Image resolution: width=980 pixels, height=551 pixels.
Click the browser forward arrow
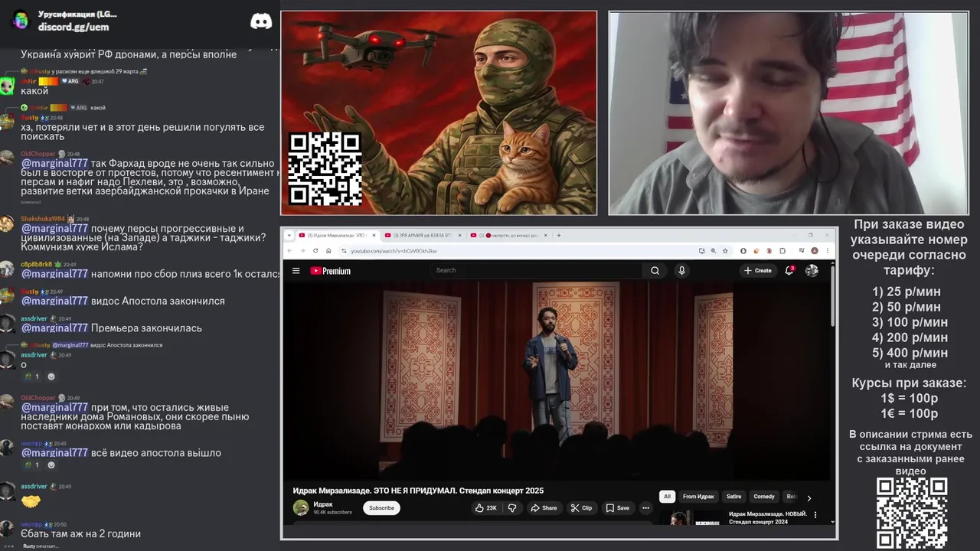[x=302, y=250]
